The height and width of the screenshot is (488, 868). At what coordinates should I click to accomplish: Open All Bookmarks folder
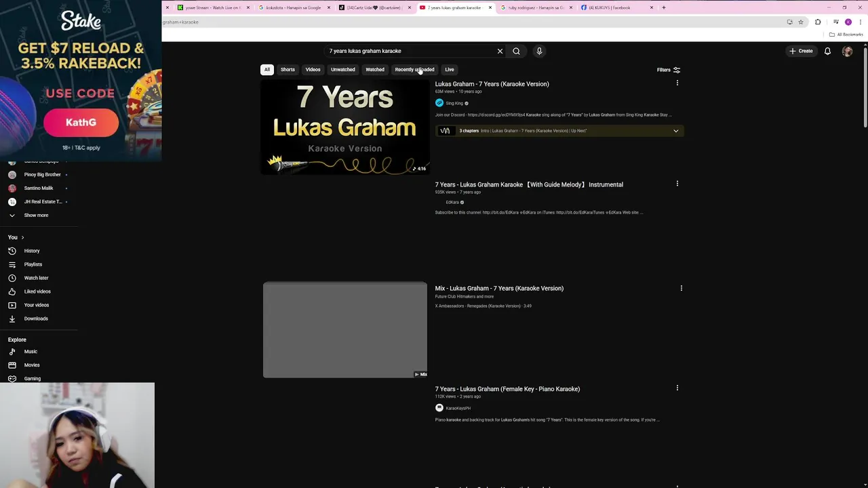(846, 35)
